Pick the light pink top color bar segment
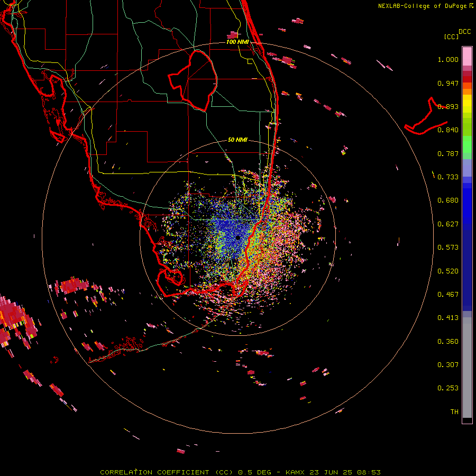 coord(467,57)
